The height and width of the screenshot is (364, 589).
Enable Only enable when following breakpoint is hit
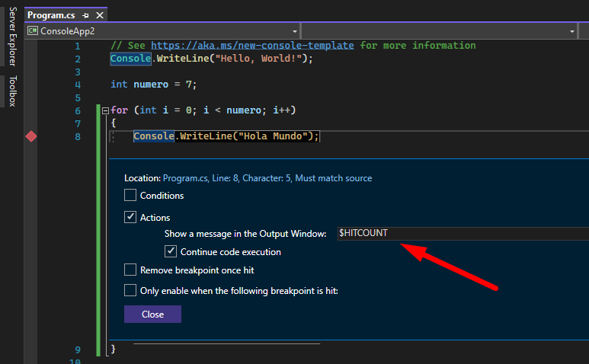(x=130, y=290)
